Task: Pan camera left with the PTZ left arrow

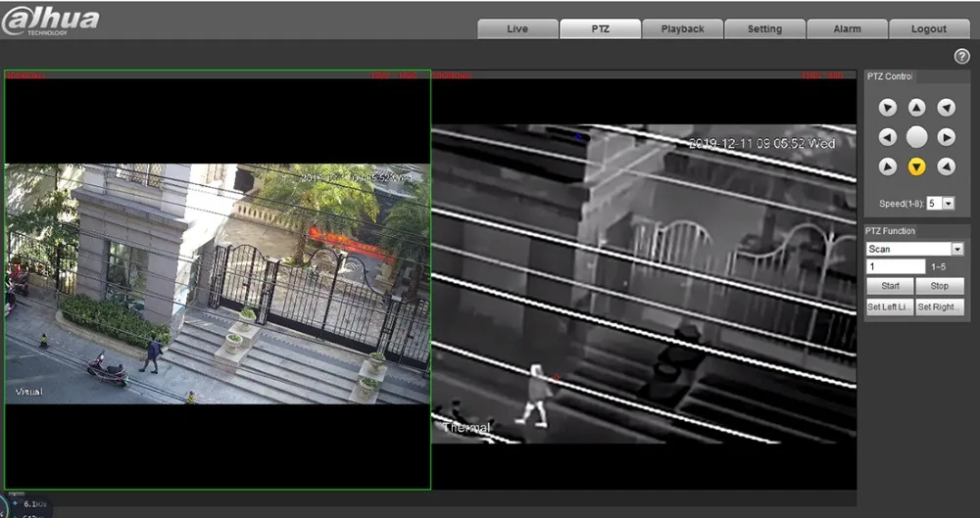Action: pos(887,137)
